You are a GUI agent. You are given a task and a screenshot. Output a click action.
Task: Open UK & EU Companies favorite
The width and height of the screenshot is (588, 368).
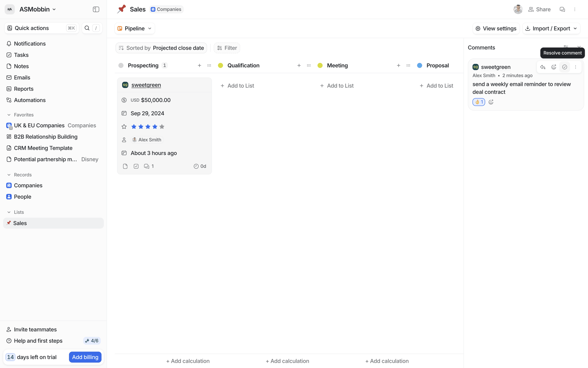point(53,125)
